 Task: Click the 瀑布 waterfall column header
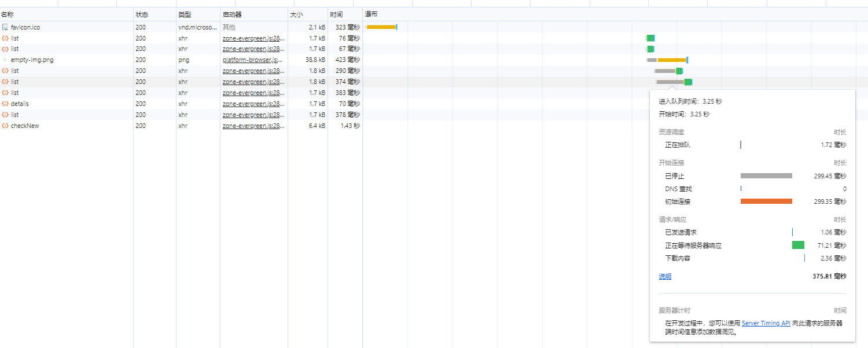[x=371, y=14]
